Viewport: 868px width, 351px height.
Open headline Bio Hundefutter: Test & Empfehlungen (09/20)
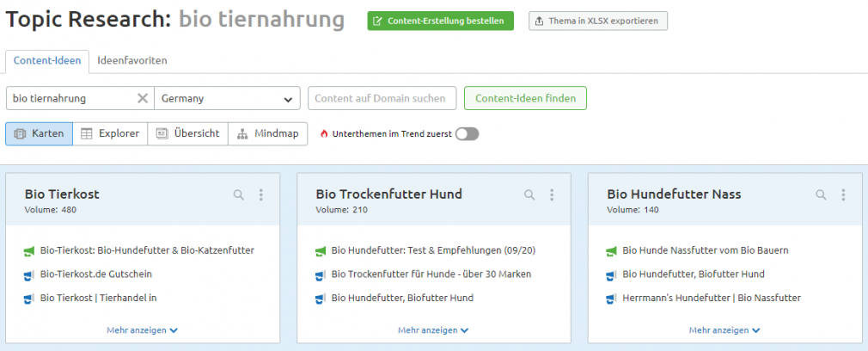click(433, 250)
